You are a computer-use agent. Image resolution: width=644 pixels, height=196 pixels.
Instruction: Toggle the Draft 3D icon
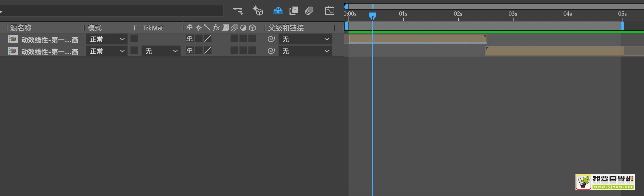point(258,11)
